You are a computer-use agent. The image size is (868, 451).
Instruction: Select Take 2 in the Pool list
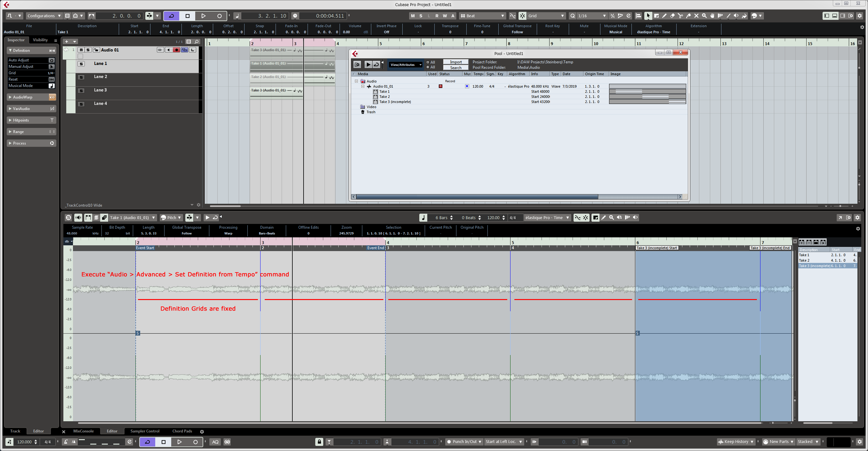point(384,97)
